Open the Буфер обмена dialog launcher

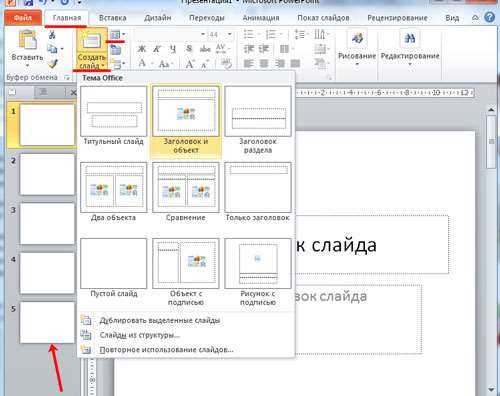[67, 78]
